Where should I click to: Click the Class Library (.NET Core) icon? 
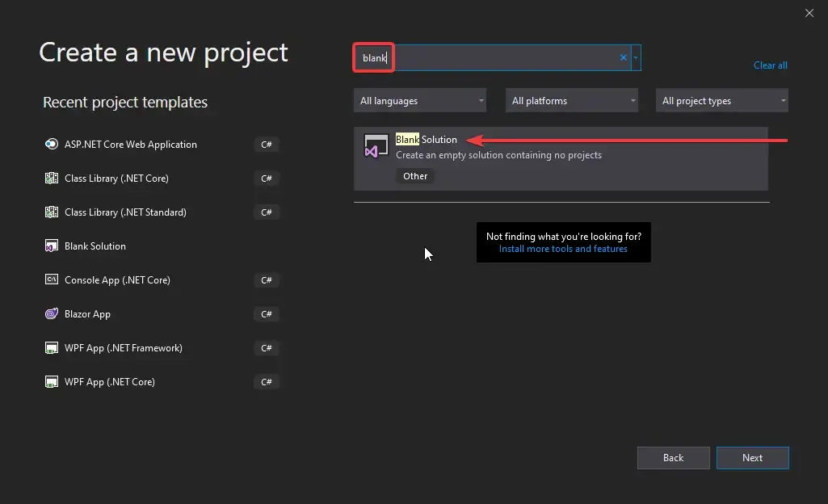click(x=52, y=178)
